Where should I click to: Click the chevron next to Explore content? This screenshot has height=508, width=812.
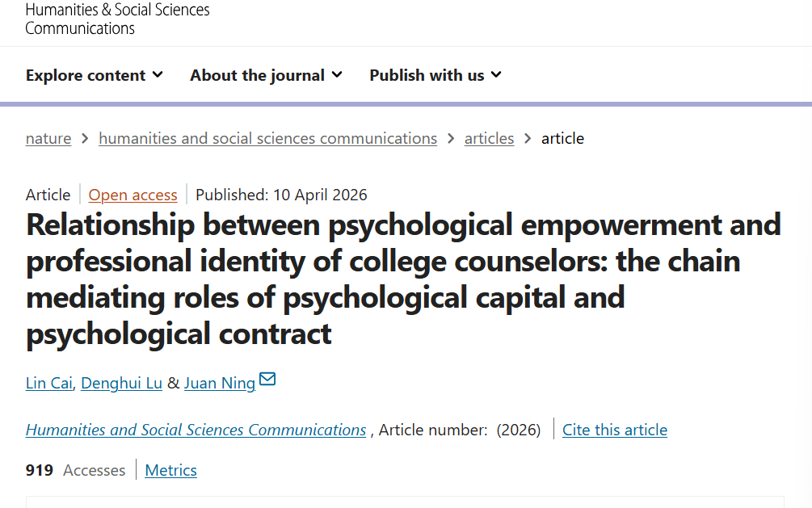coord(158,75)
